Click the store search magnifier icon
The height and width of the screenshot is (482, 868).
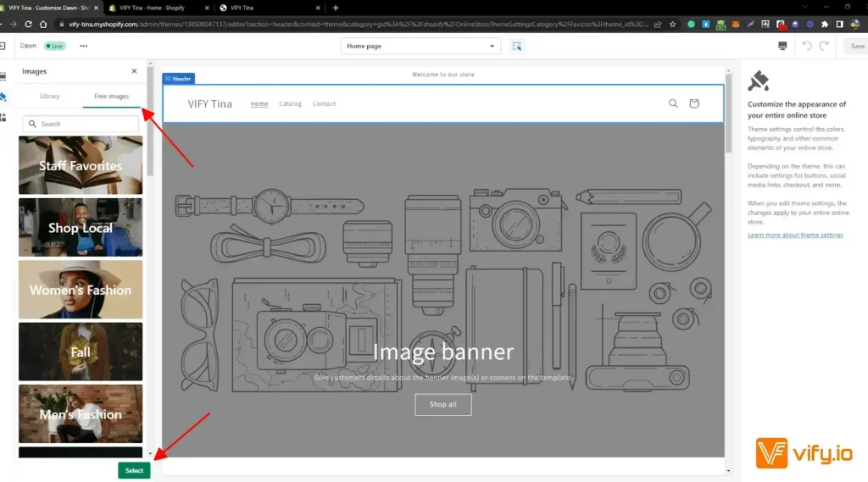(x=673, y=103)
